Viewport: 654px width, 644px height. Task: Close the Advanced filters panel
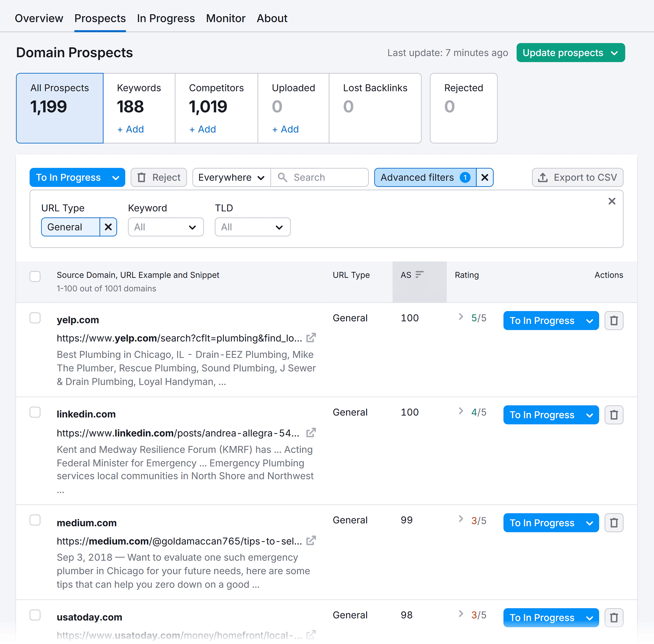pyautogui.click(x=612, y=201)
